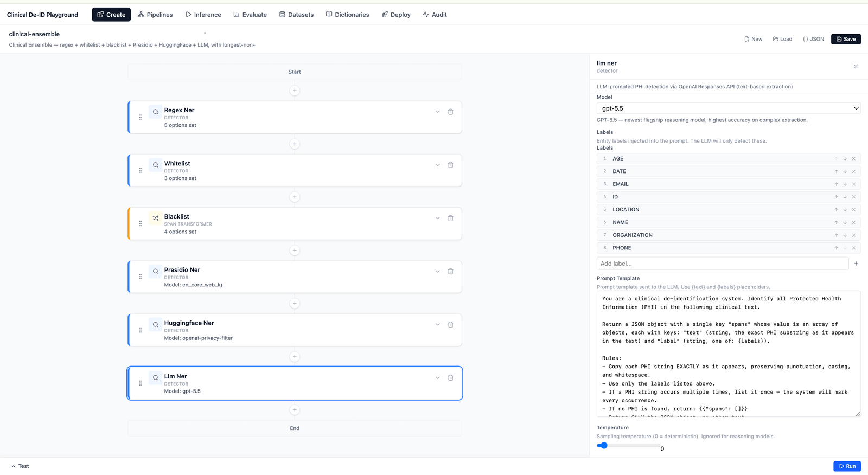Viewport: 868px width, 475px height.
Task: Remove the EMAIL label
Action: [x=853, y=184]
